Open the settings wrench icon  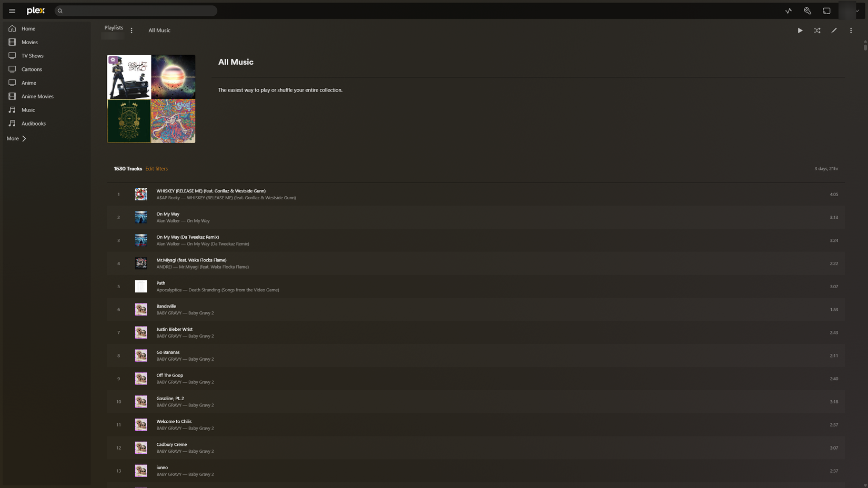808,11
